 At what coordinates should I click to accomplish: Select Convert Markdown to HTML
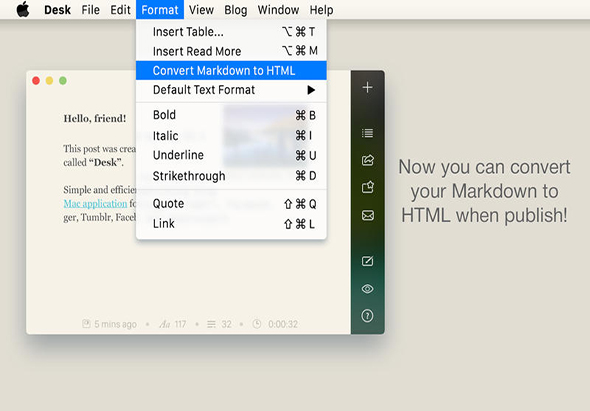coord(231,70)
